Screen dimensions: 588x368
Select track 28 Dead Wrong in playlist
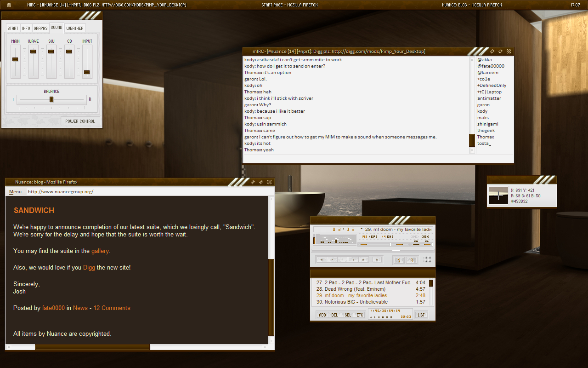tap(371, 289)
